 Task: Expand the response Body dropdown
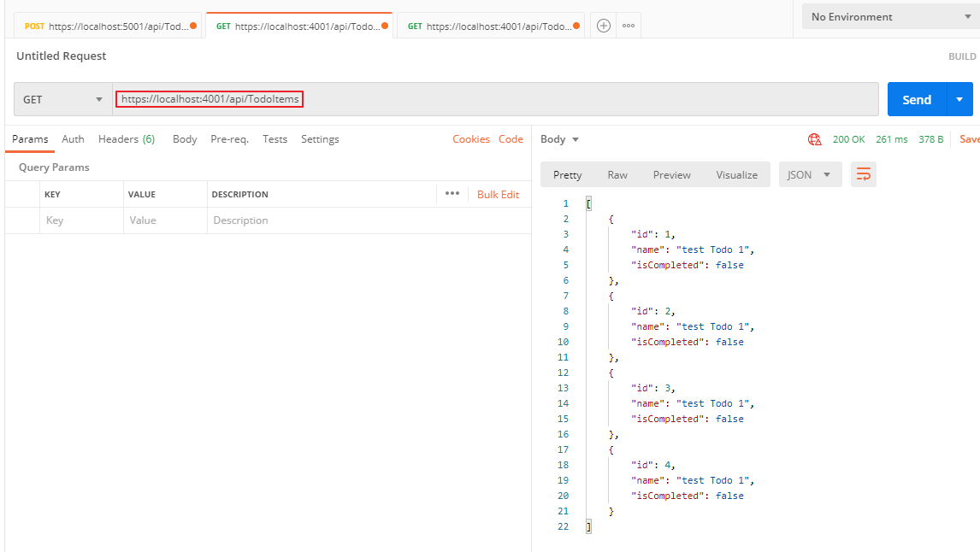coord(560,139)
